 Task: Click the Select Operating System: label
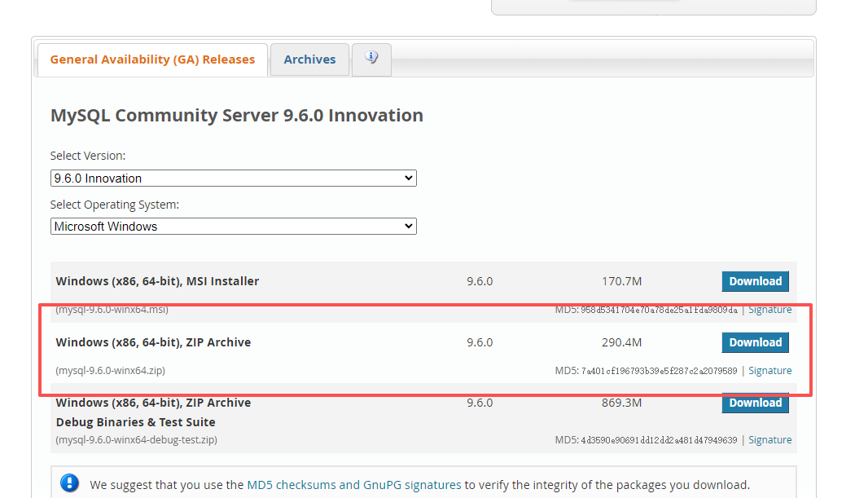(115, 205)
